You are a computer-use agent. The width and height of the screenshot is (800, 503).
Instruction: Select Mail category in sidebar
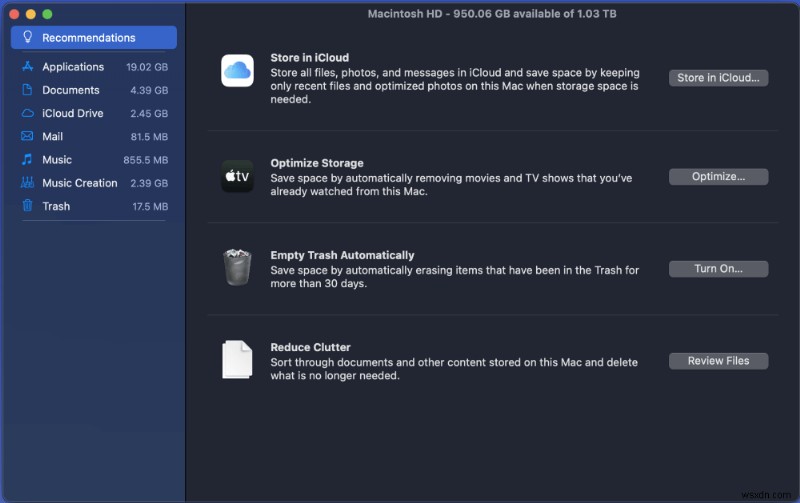pos(94,137)
